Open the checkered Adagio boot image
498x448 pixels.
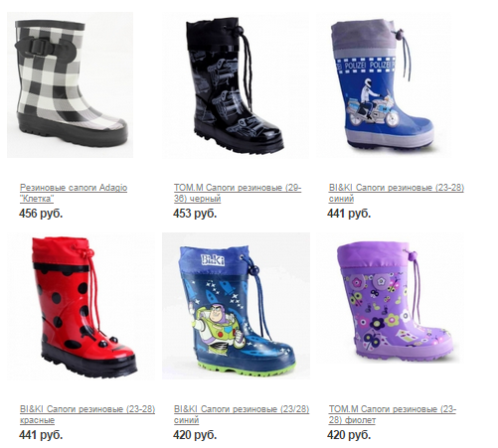[70, 84]
